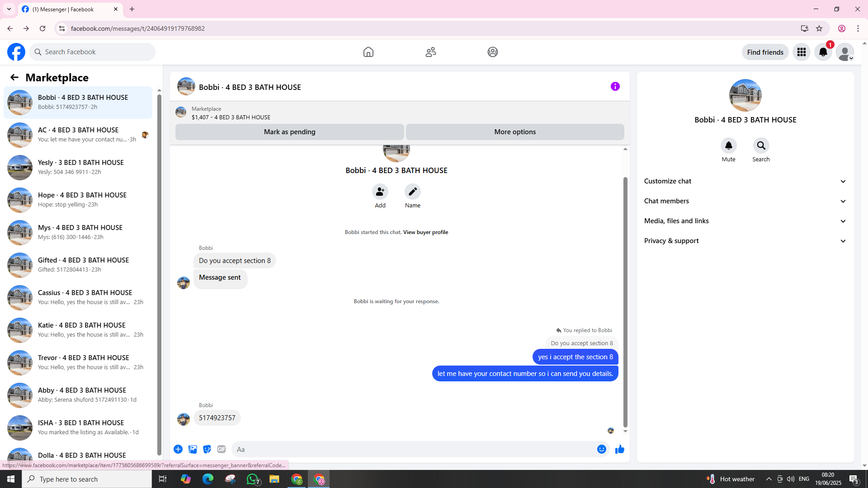Reload the page
The width and height of the screenshot is (868, 488).
pos(42,28)
